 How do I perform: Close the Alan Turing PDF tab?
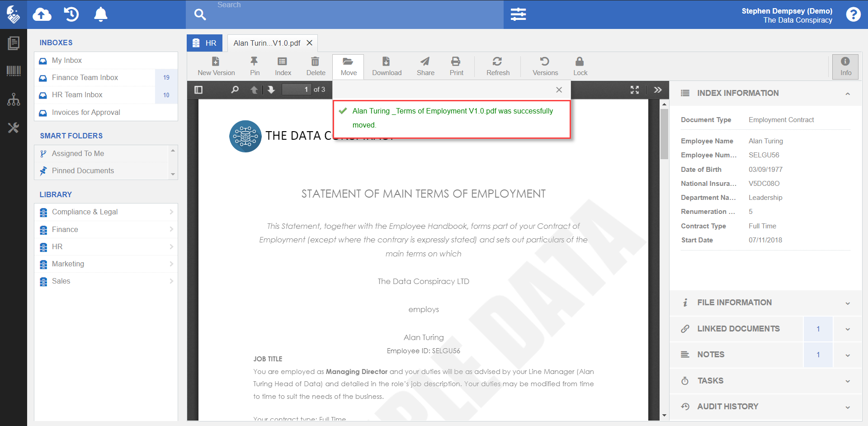point(310,43)
